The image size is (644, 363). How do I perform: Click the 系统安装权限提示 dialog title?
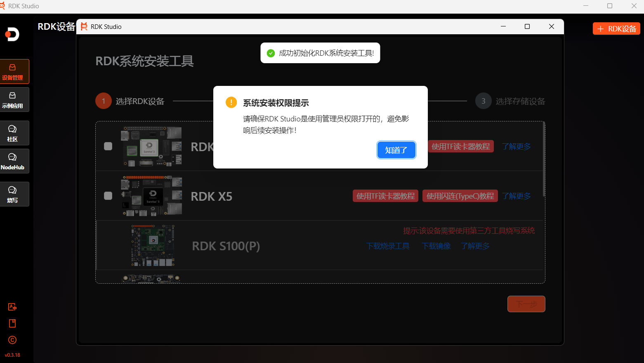(276, 103)
